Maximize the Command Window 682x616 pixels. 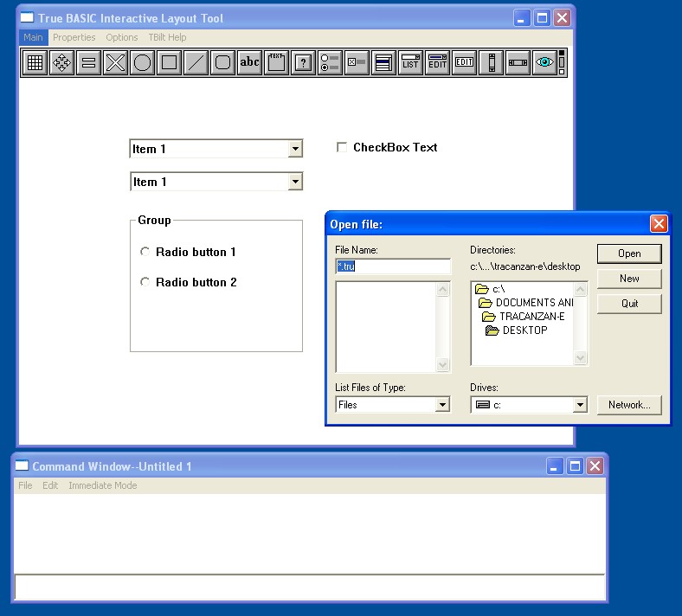575,466
